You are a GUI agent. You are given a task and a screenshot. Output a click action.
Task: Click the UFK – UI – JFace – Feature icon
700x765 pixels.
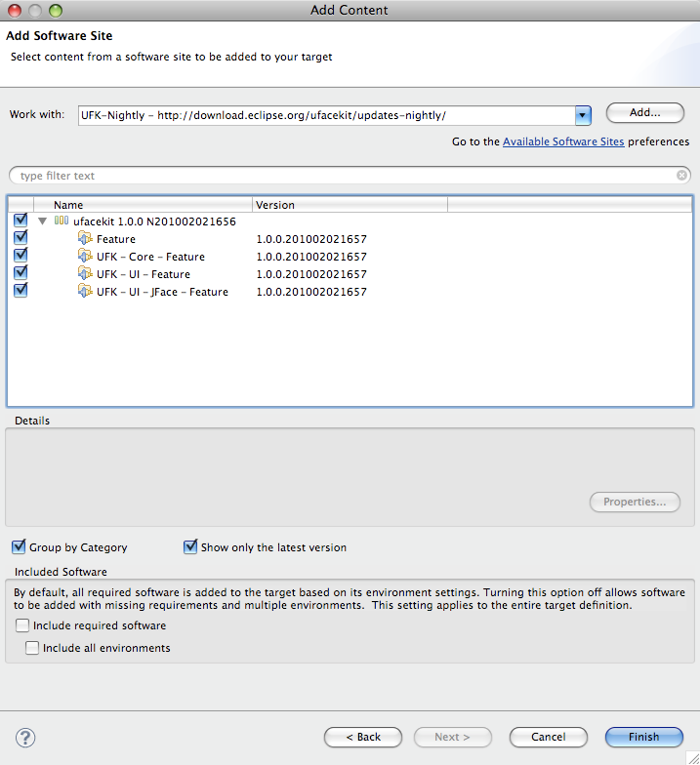[x=85, y=292]
